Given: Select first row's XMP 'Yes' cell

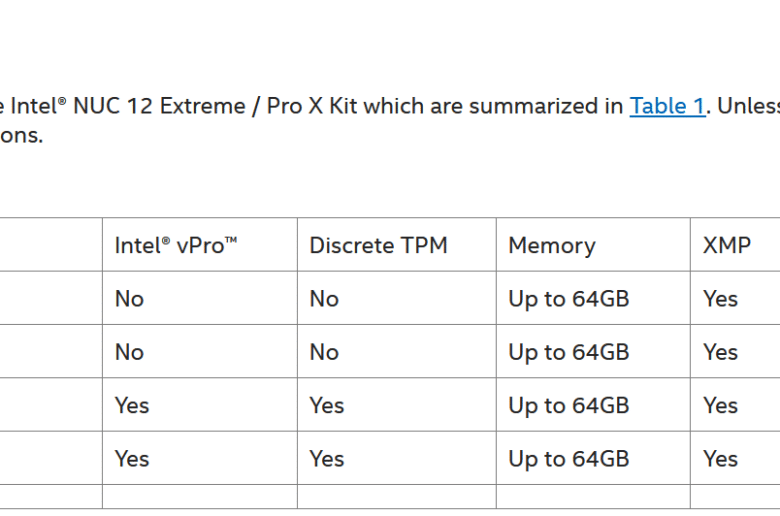Looking at the screenshot, I should [x=735, y=298].
